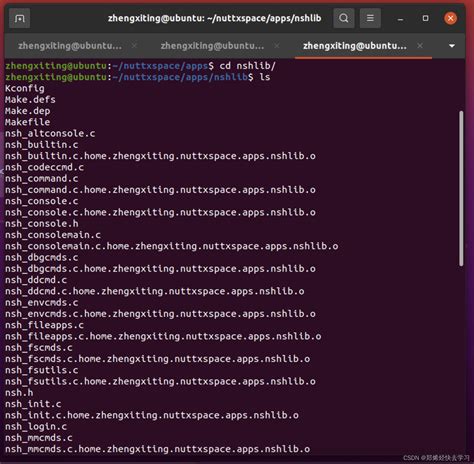Click the nsh_fscmds.c line

[x=39, y=347]
